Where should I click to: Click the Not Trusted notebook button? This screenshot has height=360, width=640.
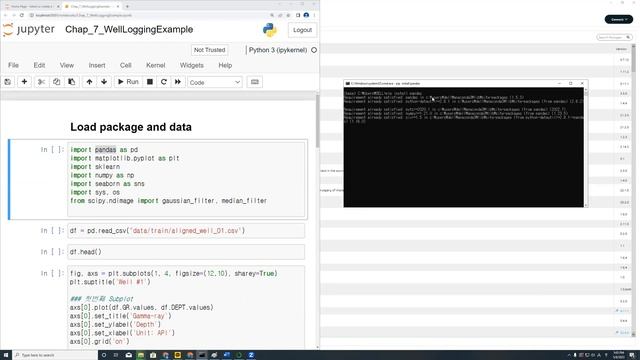(209, 50)
